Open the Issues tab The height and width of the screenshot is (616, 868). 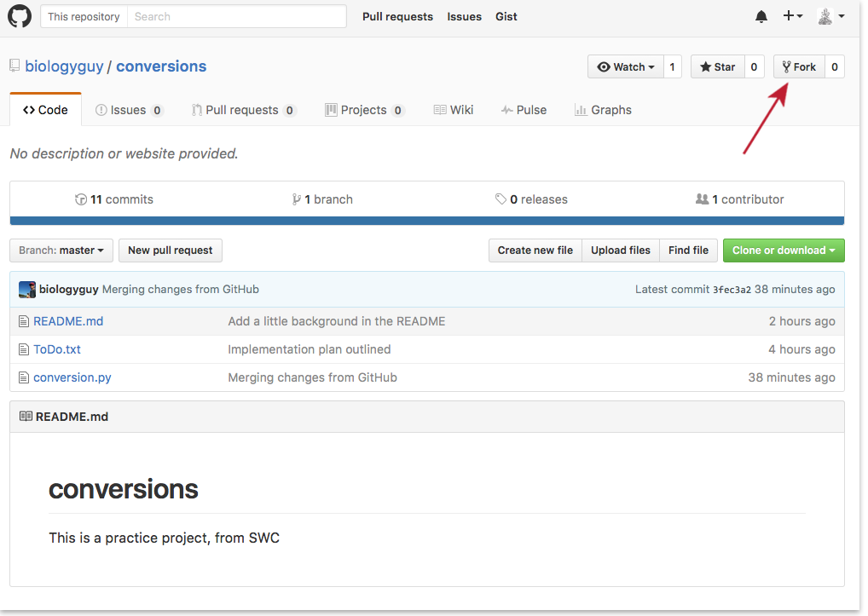point(129,110)
